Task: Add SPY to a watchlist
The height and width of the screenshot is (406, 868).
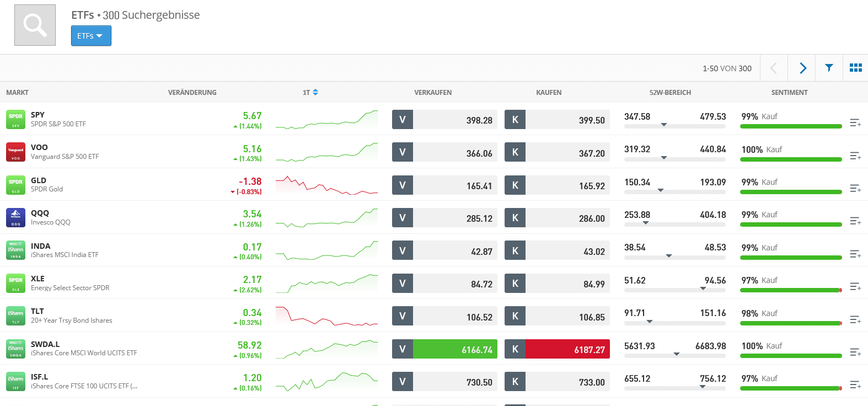Action: click(855, 122)
